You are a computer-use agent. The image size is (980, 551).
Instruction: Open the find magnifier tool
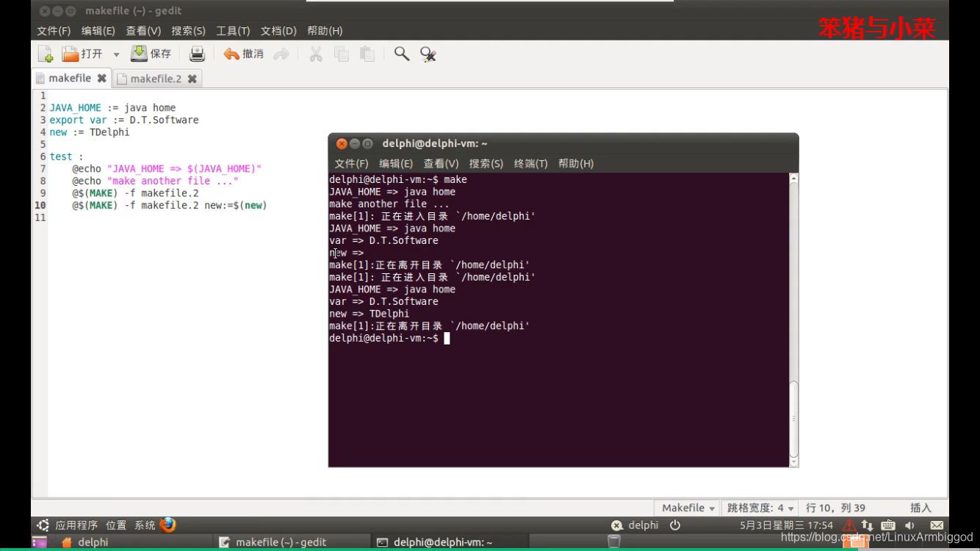pyautogui.click(x=402, y=54)
